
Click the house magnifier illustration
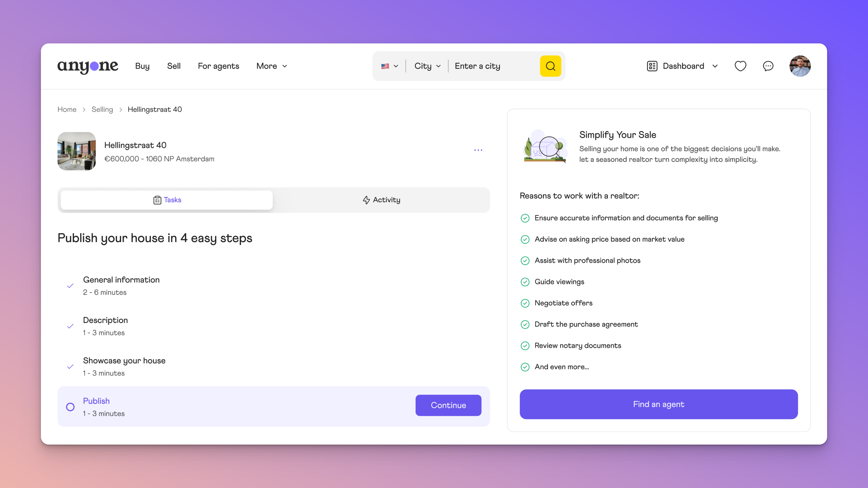point(545,147)
